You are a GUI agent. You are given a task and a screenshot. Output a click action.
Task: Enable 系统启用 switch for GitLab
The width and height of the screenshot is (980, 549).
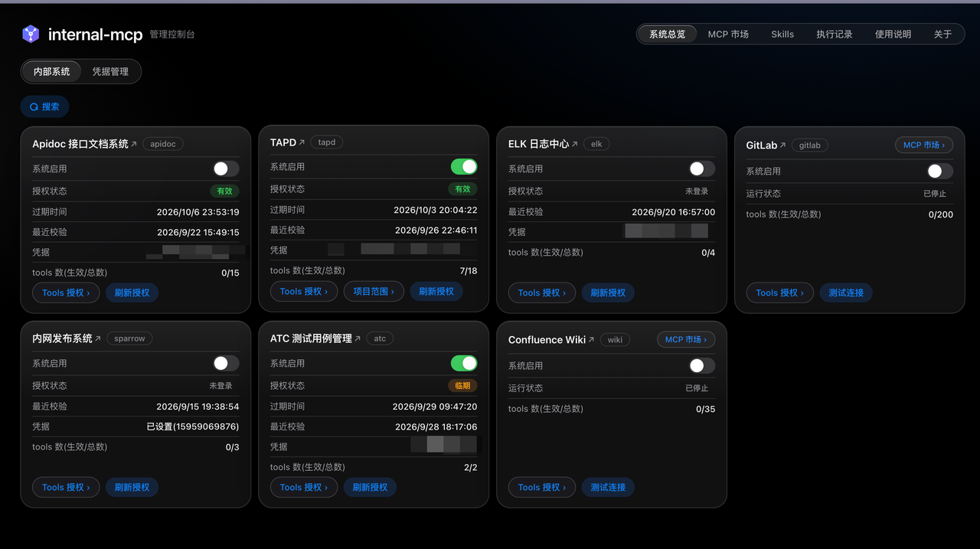tap(940, 172)
